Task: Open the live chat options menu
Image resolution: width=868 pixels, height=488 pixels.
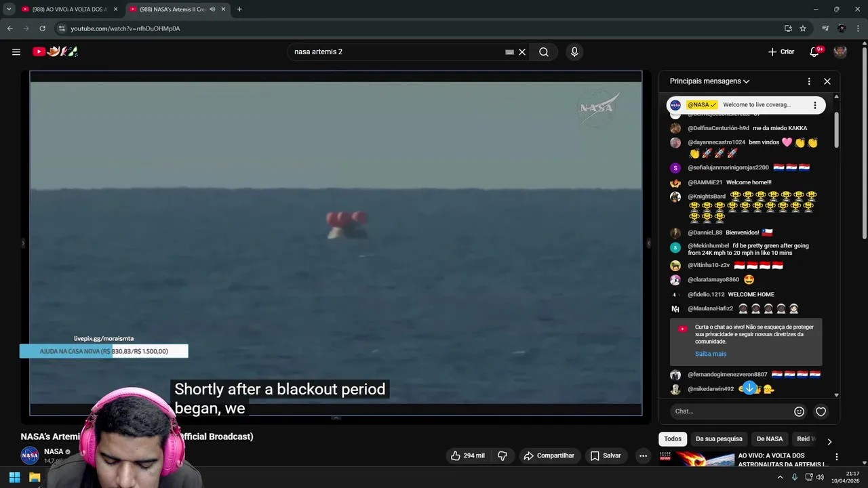Action: click(x=809, y=81)
